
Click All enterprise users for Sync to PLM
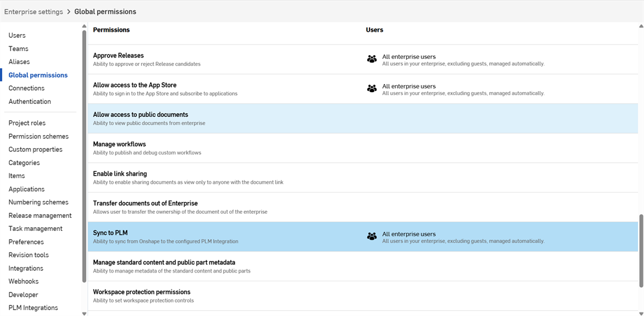pyautogui.click(x=409, y=234)
